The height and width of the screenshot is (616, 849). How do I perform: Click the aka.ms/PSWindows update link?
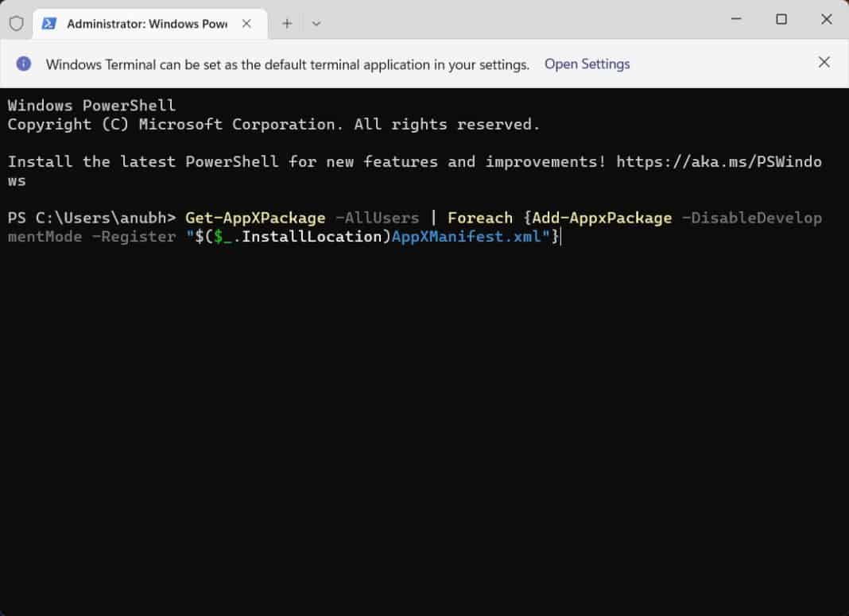click(x=715, y=161)
